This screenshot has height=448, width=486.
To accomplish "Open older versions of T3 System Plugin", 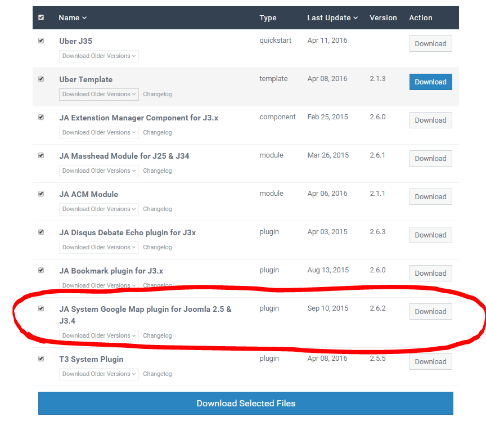I will pyautogui.click(x=98, y=374).
